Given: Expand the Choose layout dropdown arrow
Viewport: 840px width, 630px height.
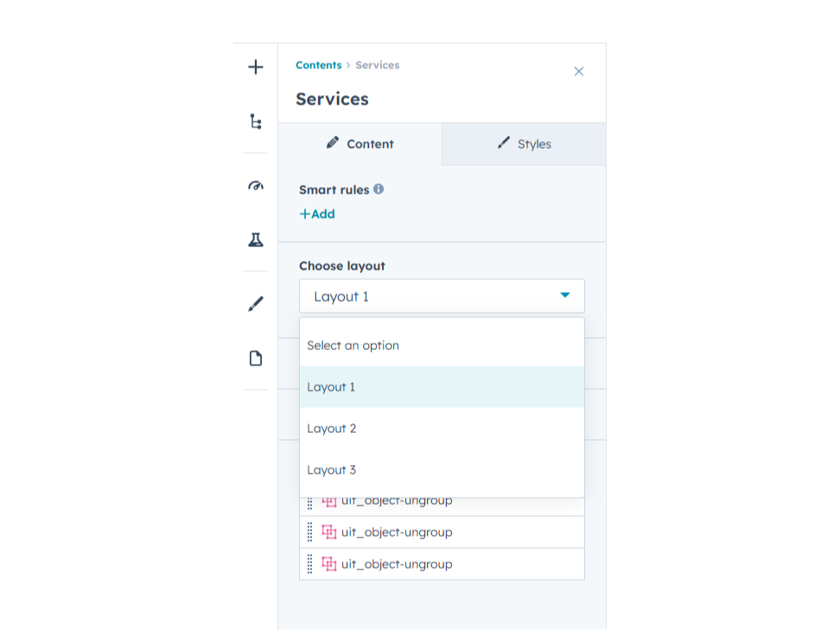Looking at the screenshot, I should (564, 296).
